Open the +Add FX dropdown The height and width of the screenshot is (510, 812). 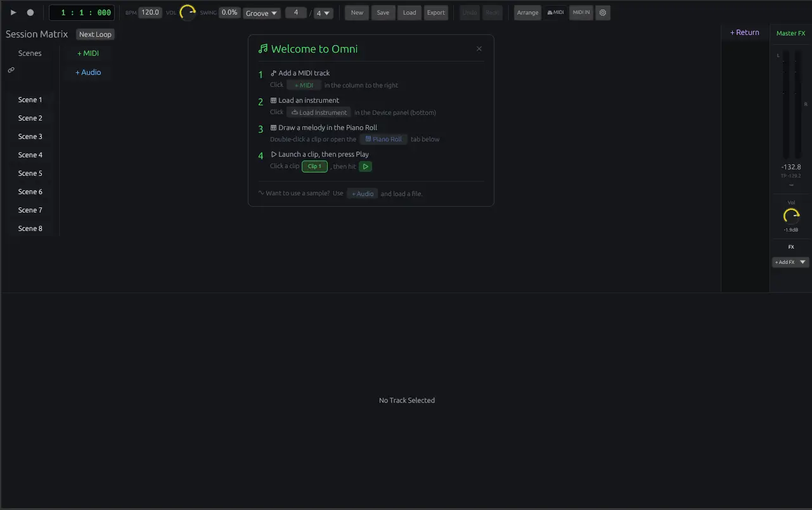click(x=790, y=262)
